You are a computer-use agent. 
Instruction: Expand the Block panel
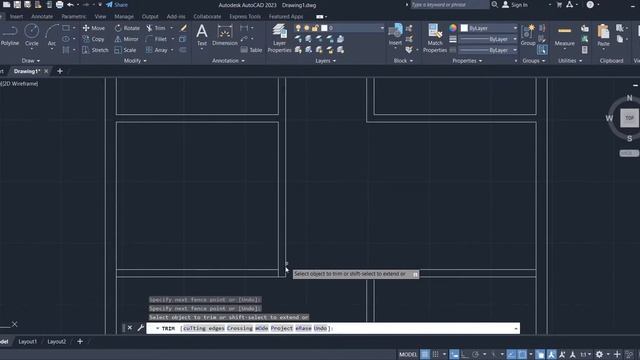pyautogui.click(x=403, y=60)
